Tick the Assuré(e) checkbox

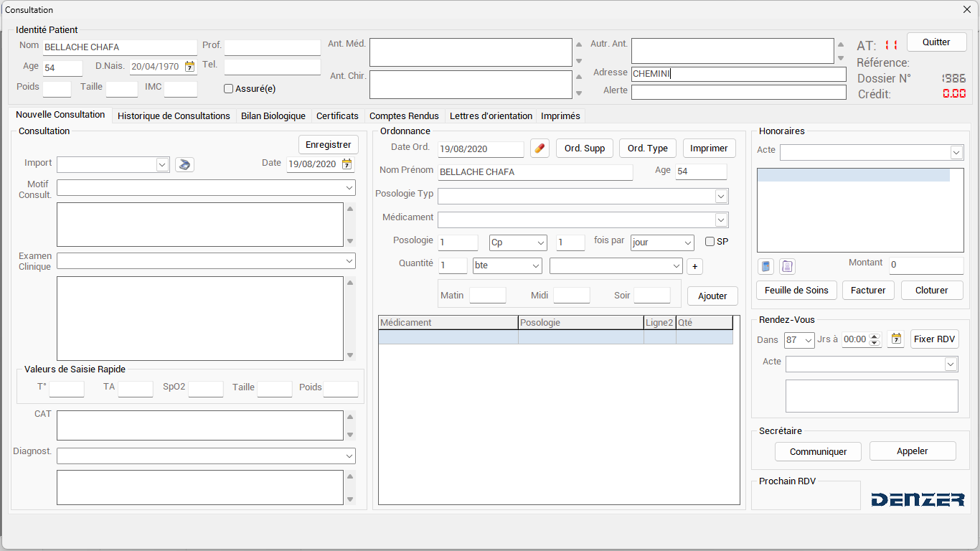tap(229, 89)
